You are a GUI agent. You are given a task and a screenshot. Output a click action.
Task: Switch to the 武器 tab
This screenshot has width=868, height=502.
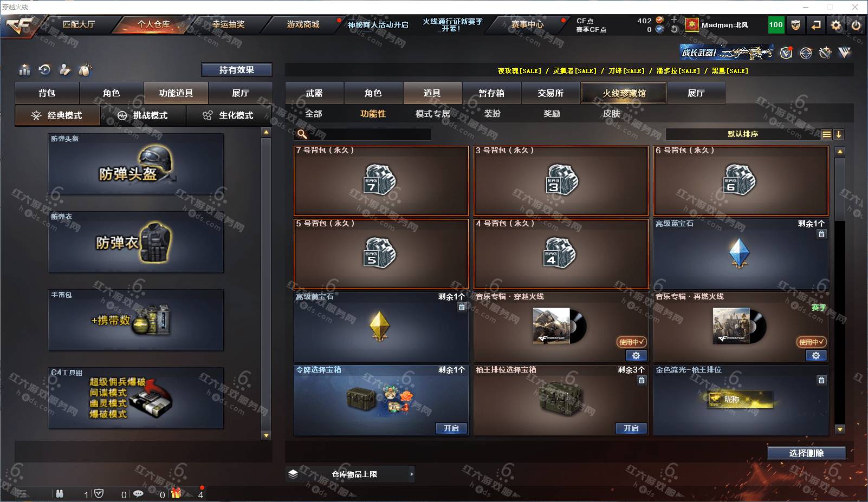(x=314, y=93)
